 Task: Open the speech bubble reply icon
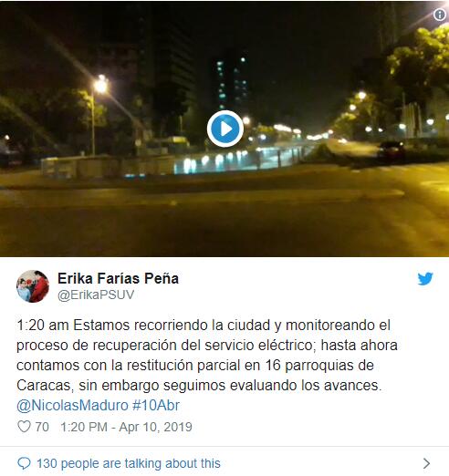[24, 463]
